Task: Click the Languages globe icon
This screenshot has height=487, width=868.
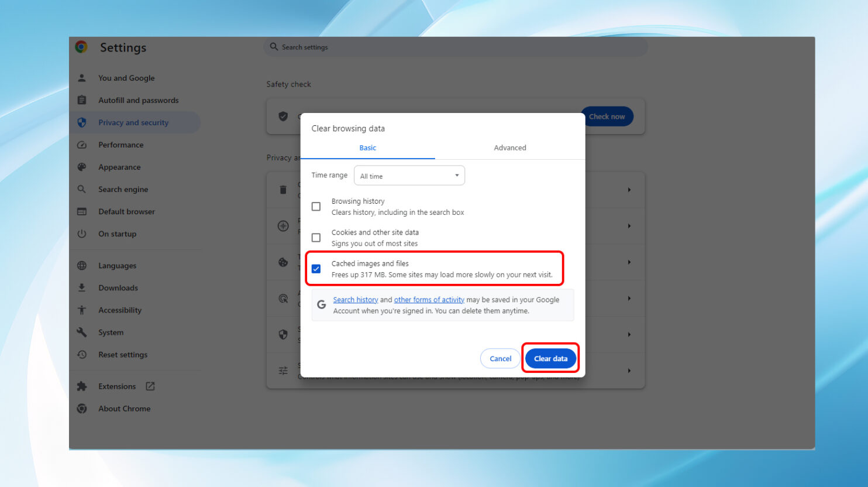Action: (82, 266)
